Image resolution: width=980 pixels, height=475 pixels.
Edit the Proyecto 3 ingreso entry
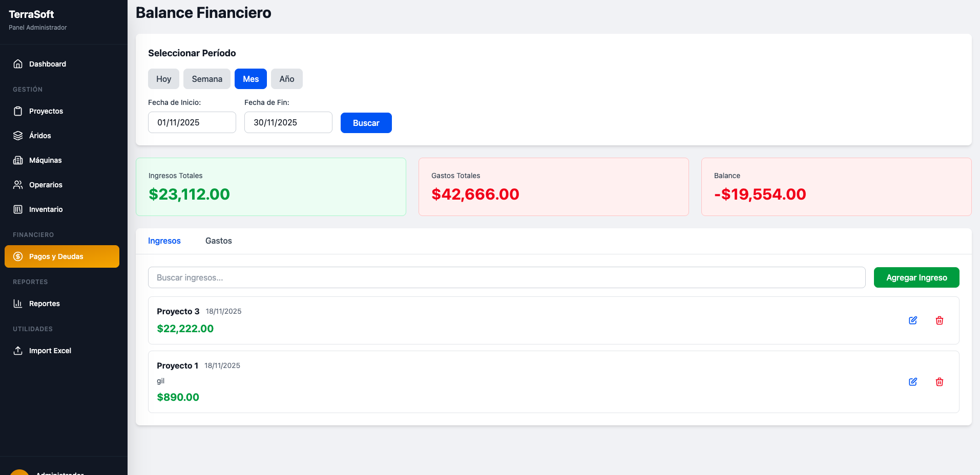[x=913, y=320]
